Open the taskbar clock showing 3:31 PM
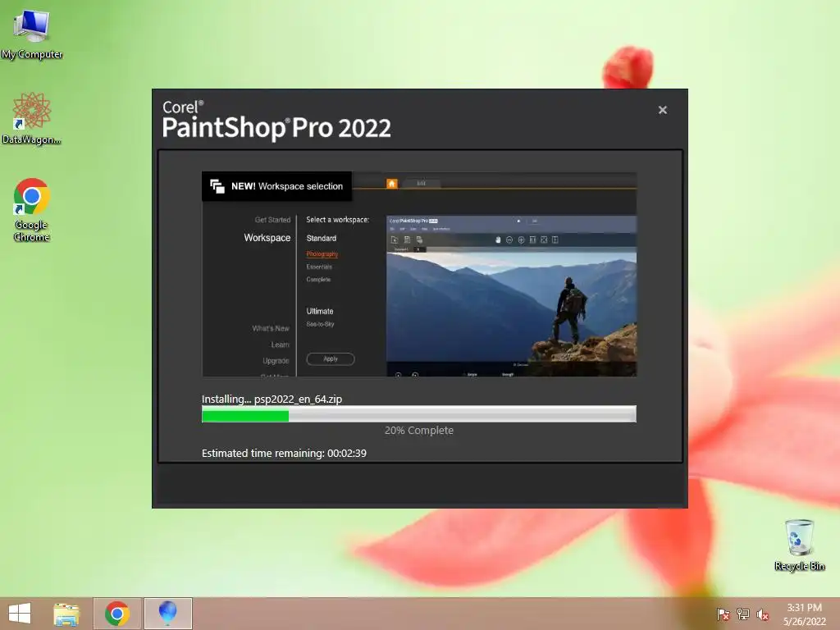This screenshot has height=630, width=840. 804,614
